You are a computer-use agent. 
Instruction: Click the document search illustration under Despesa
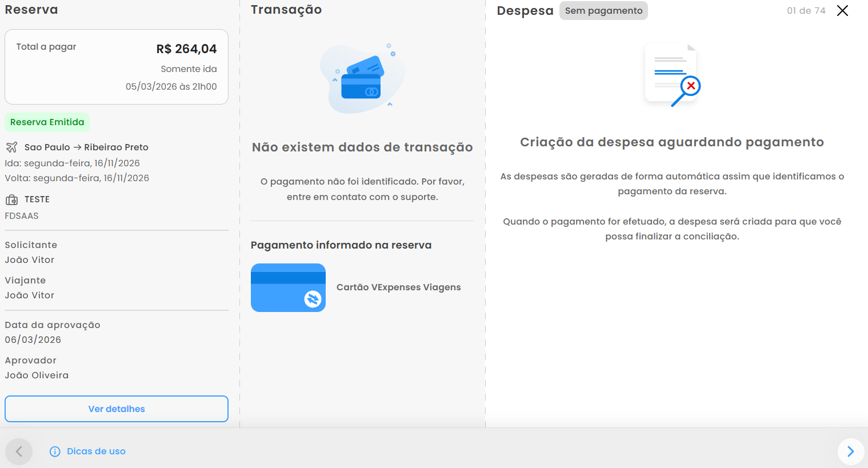(x=672, y=75)
